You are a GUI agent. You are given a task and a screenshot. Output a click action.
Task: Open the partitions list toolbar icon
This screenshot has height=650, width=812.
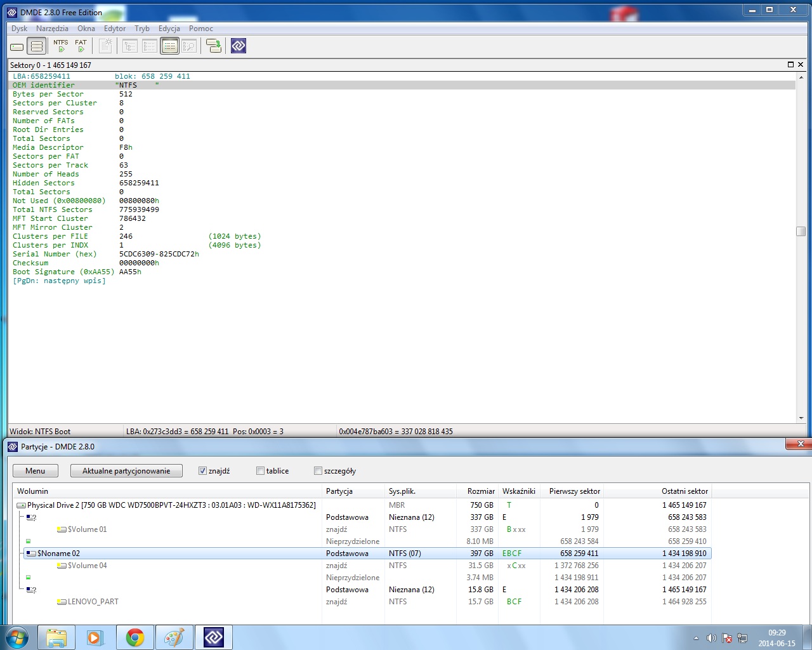point(37,46)
